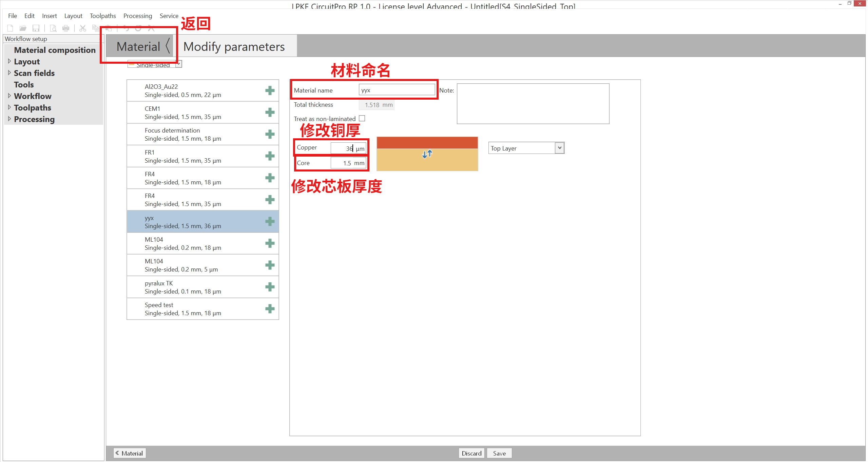Add the CEM1 material with plus icon
868x462 pixels.
click(270, 113)
